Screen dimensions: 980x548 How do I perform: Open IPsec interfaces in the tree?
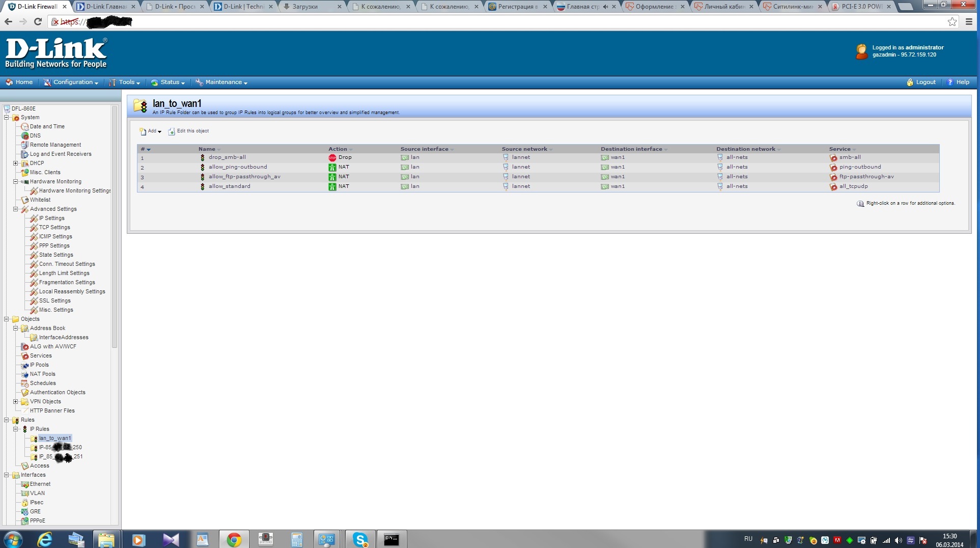pos(36,503)
